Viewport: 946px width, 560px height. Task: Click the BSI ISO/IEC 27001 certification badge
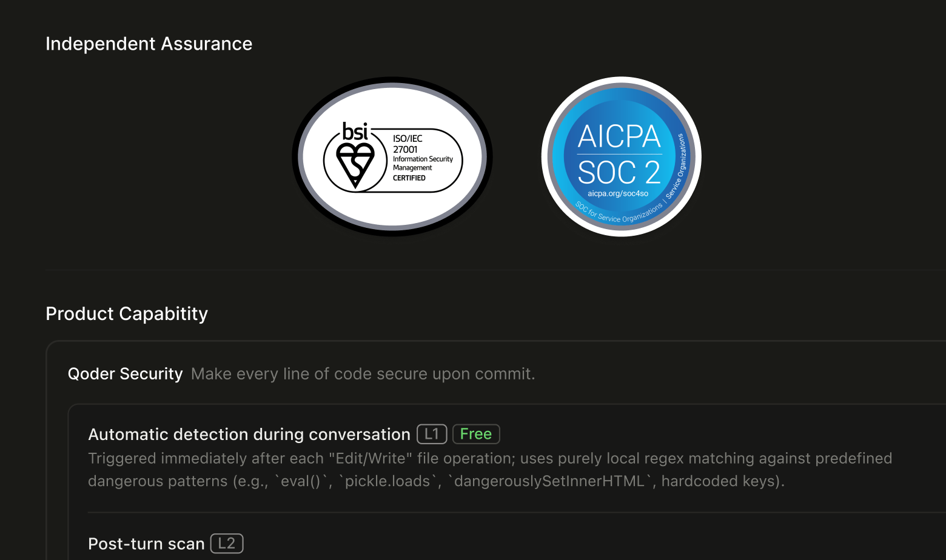click(x=392, y=157)
